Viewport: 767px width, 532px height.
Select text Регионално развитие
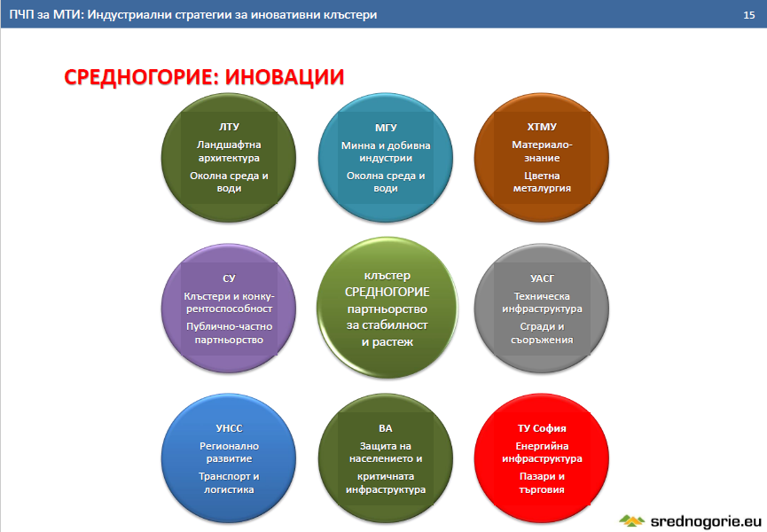[x=229, y=452]
